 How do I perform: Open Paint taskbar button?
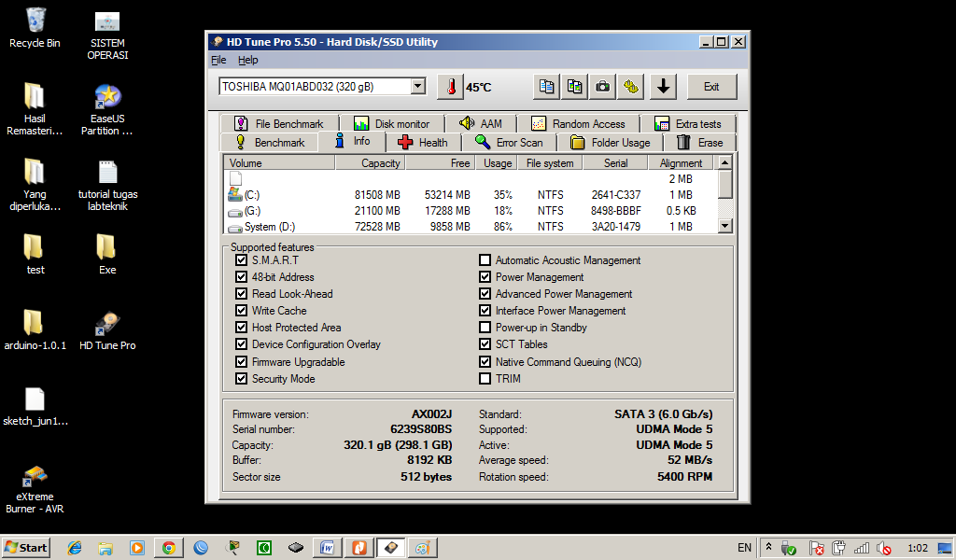tap(423, 548)
